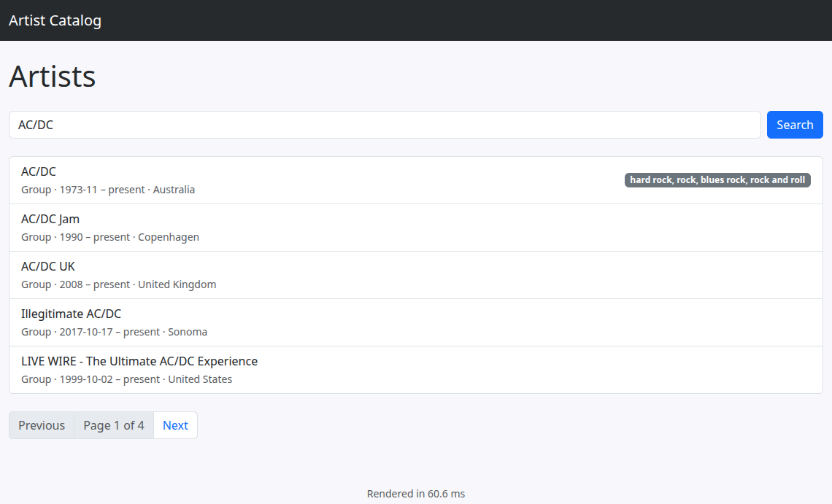832x504 pixels.
Task: Select the text Group · 1990 – present · Copenhagen
Action: 109,237
